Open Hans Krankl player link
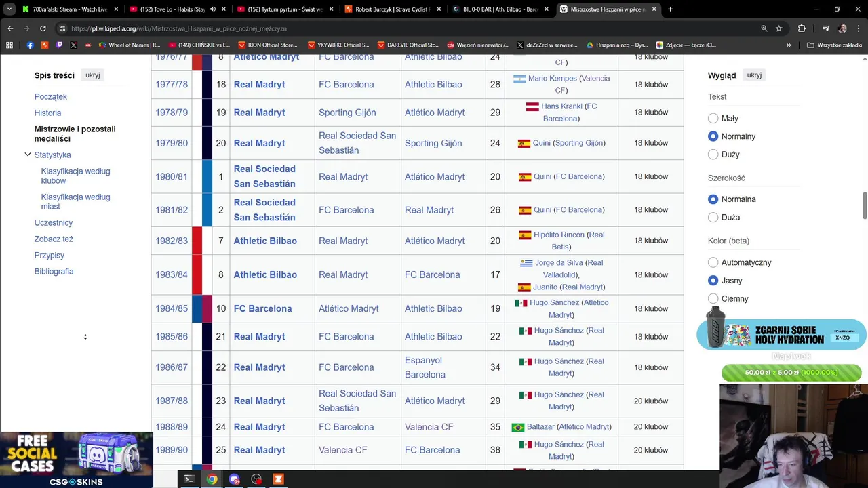This screenshot has width=868, height=488. (x=563, y=106)
